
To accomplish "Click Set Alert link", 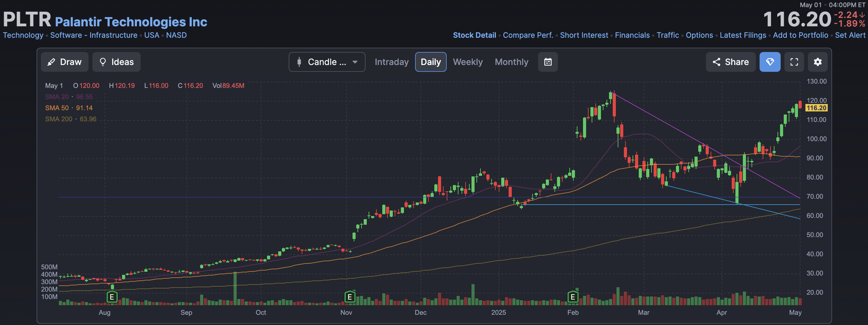I will click(850, 35).
